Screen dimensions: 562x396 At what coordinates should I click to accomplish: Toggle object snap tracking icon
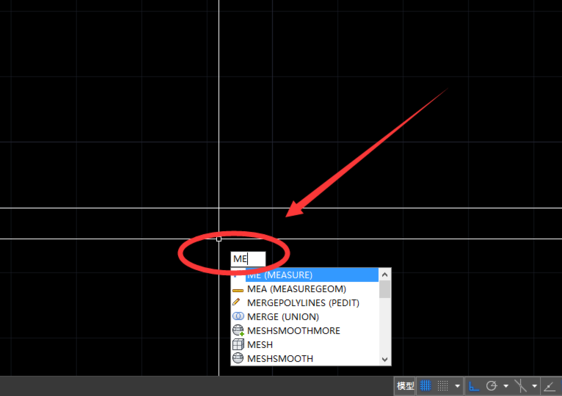[x=549, y=386]
